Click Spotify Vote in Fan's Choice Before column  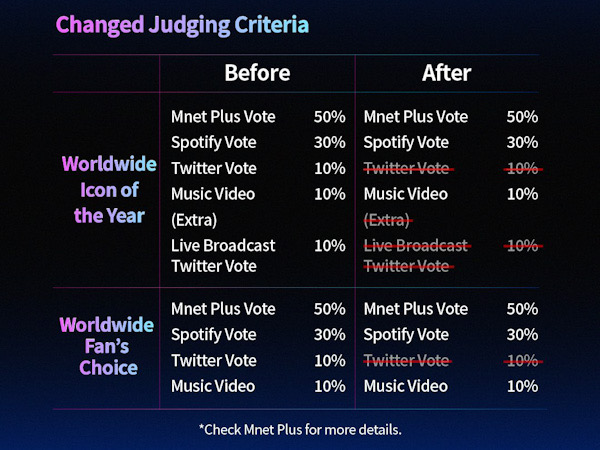pyautogui.click(x=214, y=335)
